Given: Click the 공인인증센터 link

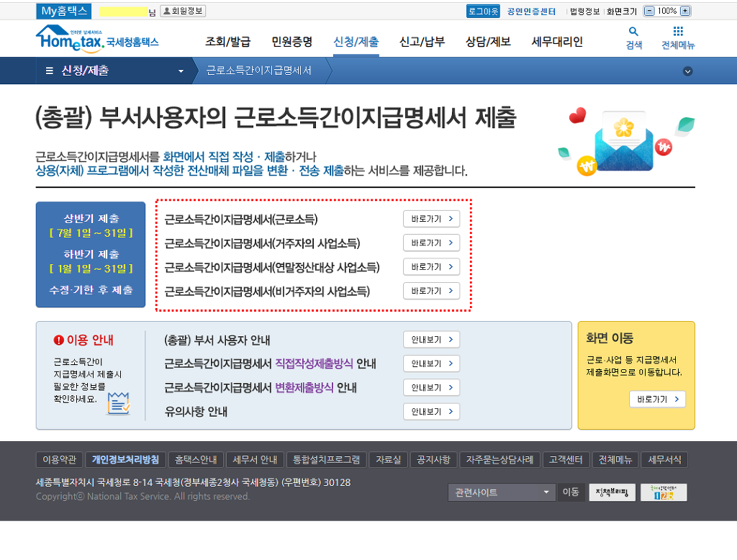Looking at the screenshot, I should coord(531,12).
